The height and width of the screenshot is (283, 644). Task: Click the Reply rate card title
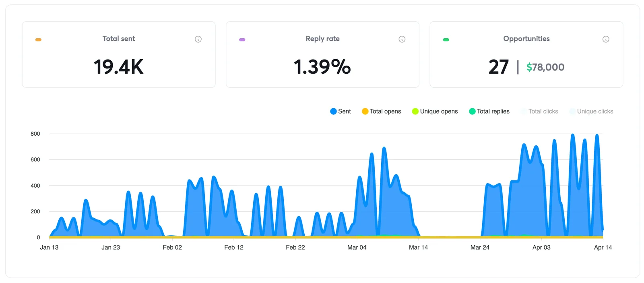pyautogui.click(x=322, y=39)
